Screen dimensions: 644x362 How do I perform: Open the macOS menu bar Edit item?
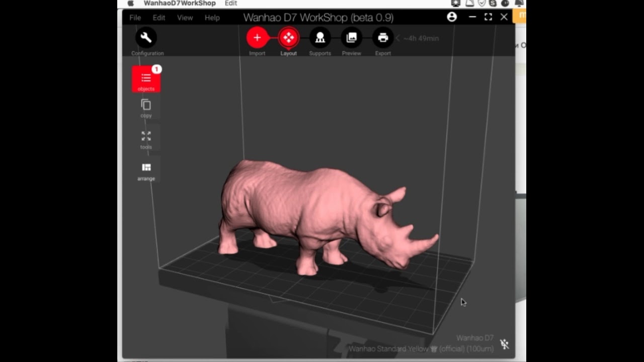coord(231,3)
